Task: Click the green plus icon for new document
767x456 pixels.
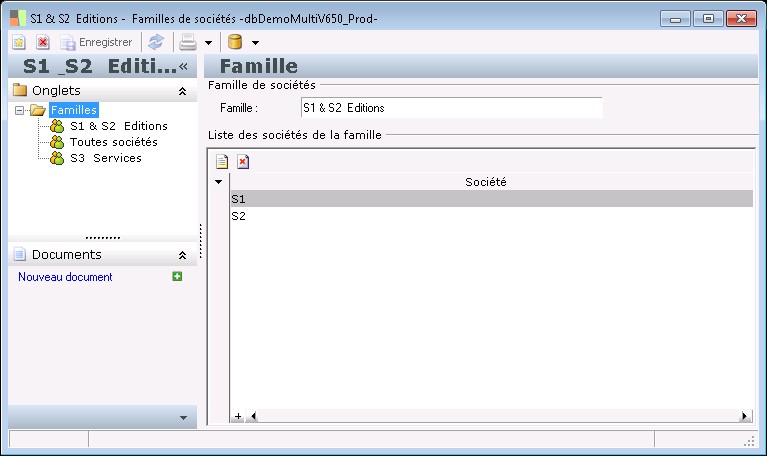Action: click(x=177, y=276)
